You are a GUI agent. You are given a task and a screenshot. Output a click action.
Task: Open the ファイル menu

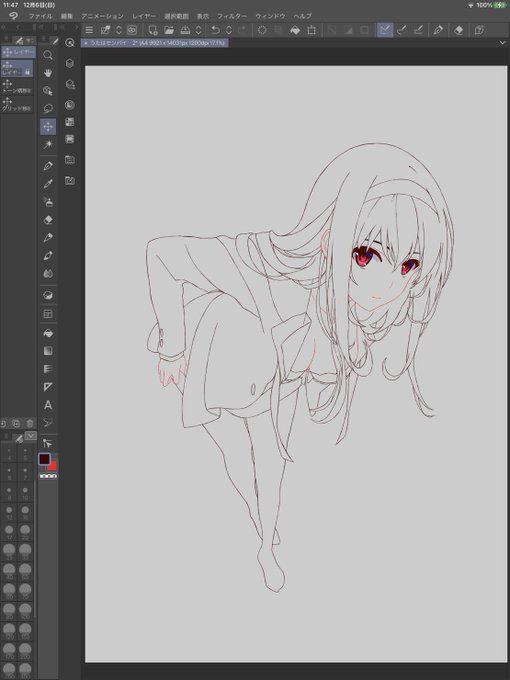[40, 16]
